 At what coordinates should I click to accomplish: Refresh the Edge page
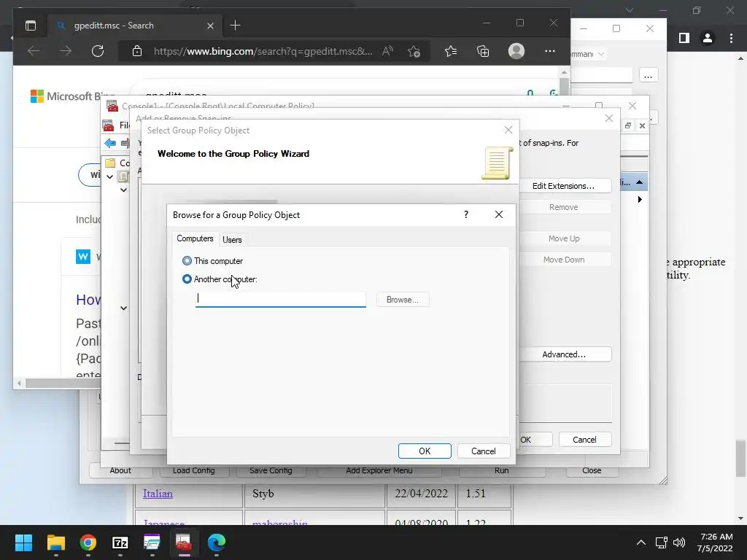coord(98,51)
